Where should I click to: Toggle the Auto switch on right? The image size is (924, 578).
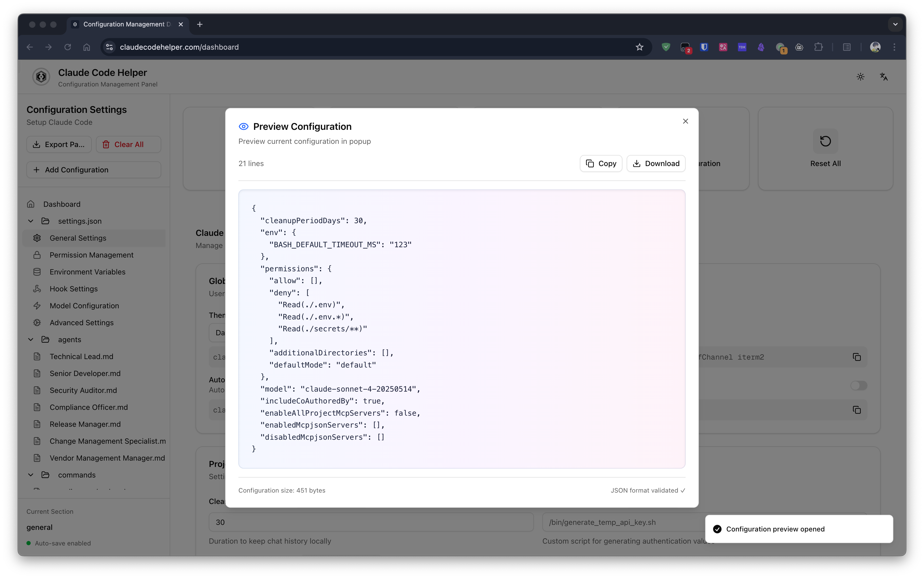tap(858, 385)
